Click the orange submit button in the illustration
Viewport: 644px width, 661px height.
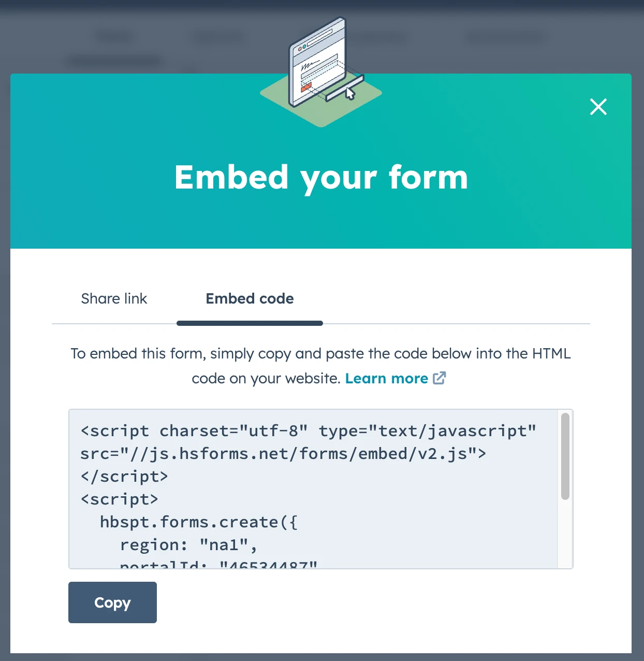(306, 87)
